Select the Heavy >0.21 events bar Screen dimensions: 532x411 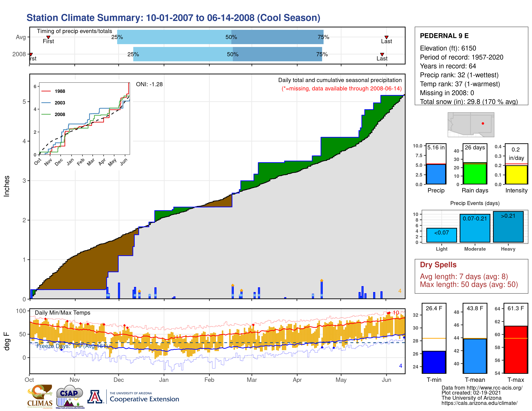coord(508,227)
